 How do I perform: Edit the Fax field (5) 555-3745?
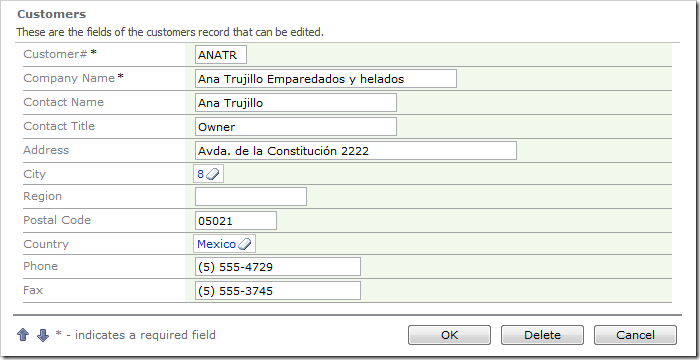[278, 291]
